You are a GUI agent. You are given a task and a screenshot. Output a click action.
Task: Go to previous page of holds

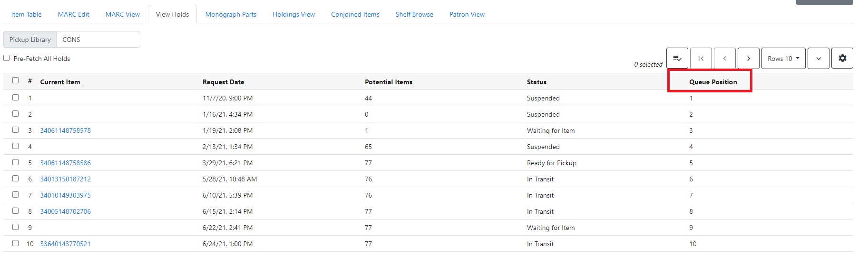(x=724, y=59)
